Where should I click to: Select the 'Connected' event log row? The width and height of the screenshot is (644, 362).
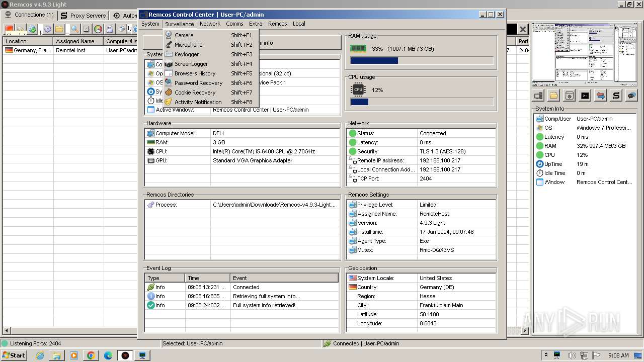(x=242, y=287)
